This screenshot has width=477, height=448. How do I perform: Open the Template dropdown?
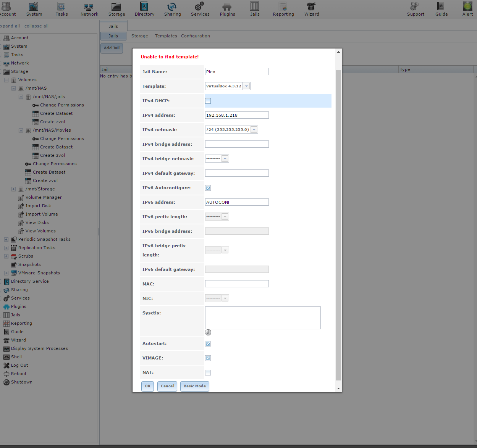[246, 86]
